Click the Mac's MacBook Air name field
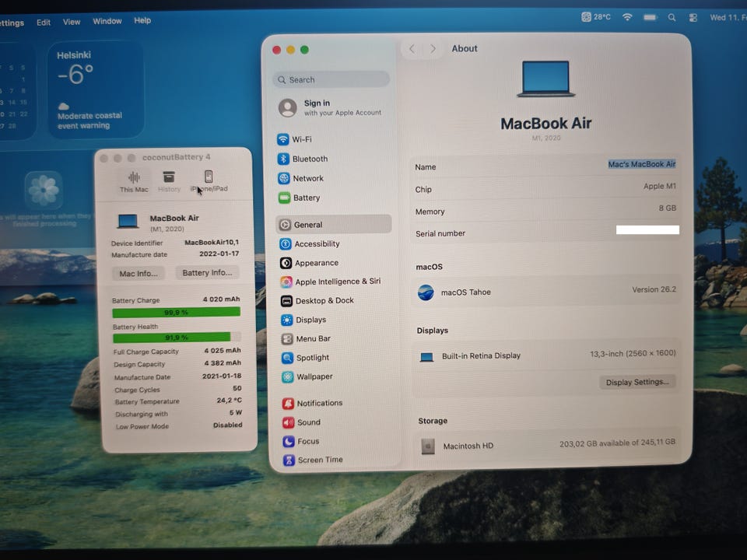The height and width of the screenshot is (560, 747). click(642, 164)
